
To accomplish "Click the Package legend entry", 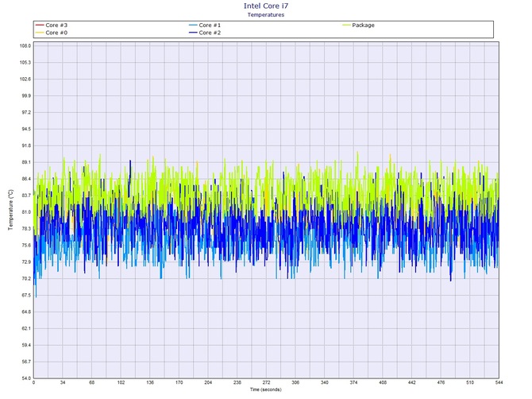I will 359,25.
